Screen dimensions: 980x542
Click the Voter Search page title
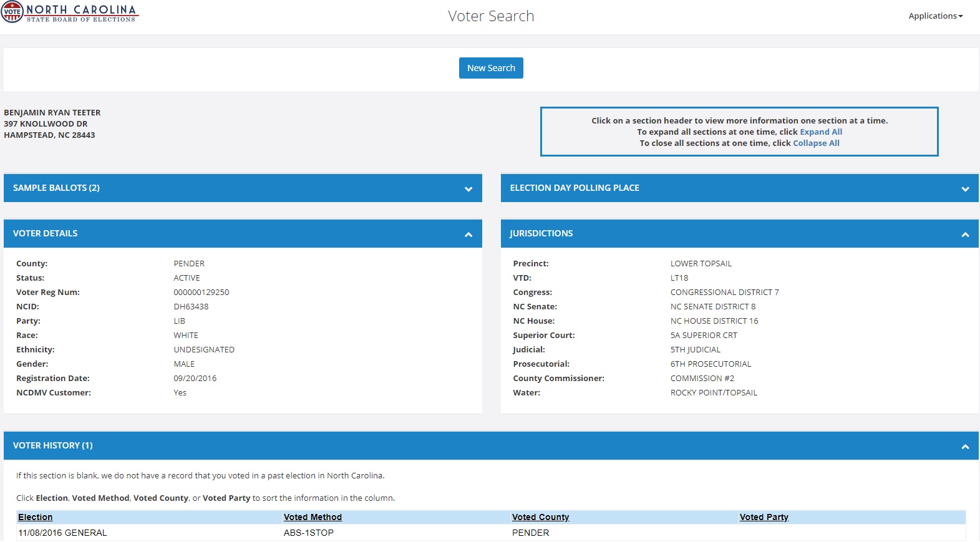click(491, 16)
